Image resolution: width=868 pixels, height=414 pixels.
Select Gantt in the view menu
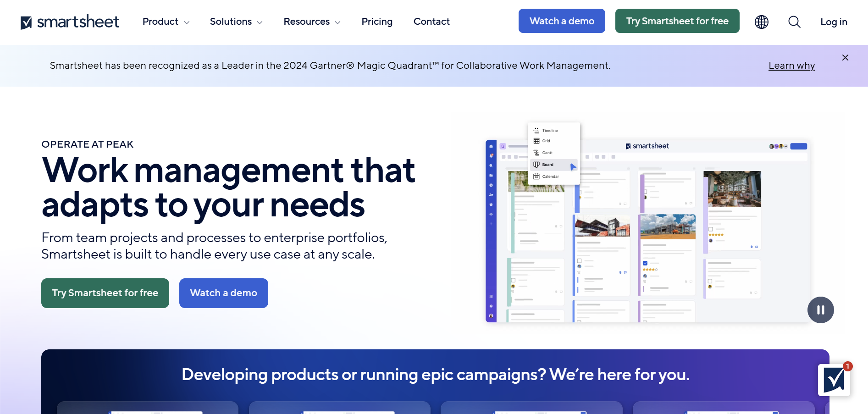(x=554, y=153)
